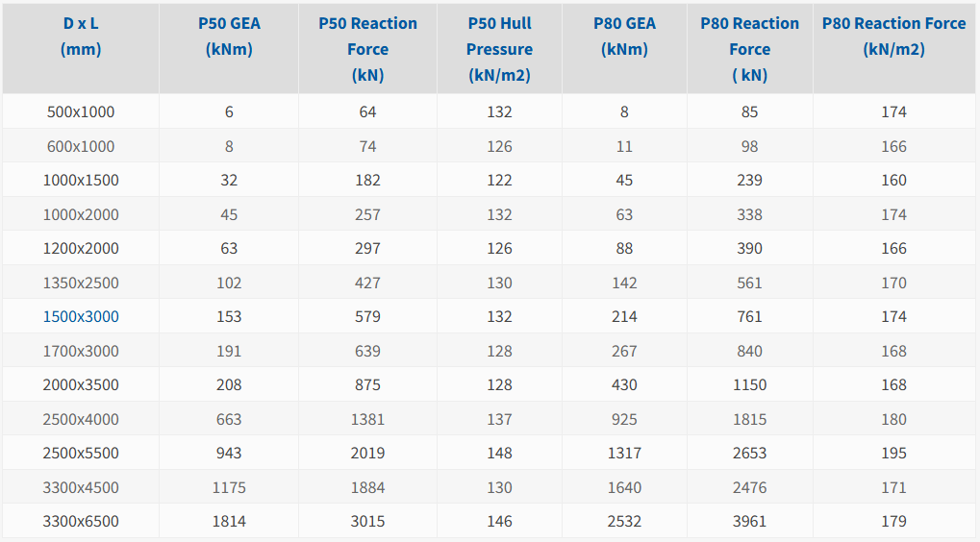Image resolution: width=980 pixels, height=542 pixels.
Task: Select the "P50 GEA (kNm)" column header
Action: tap(229, 37)
